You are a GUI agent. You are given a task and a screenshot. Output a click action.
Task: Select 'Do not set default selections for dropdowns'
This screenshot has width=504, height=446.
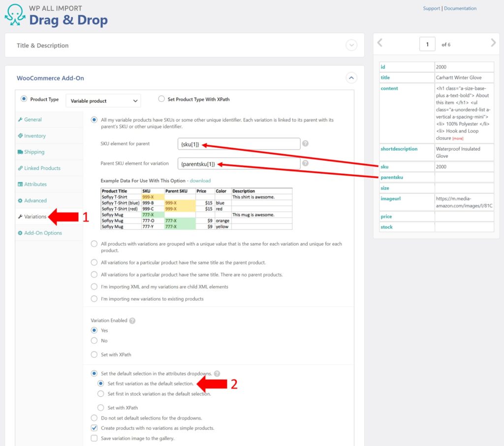94,418
